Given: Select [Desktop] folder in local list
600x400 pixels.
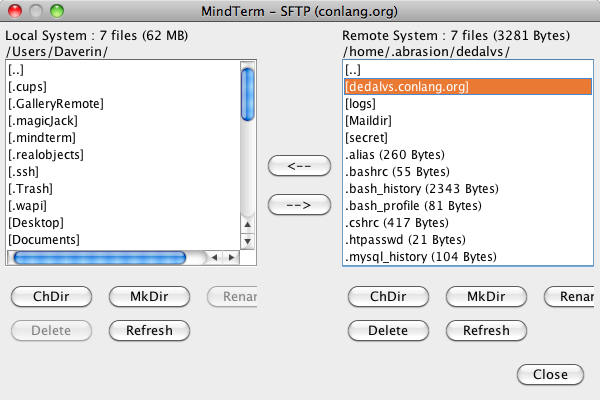Looking at the screenshot, I should tap(124, 222).
